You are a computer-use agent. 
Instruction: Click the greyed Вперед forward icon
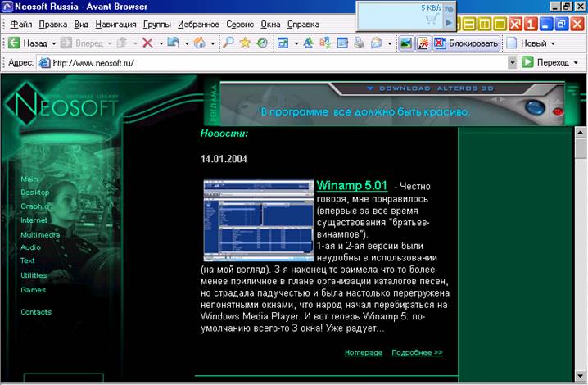pyautogui.click(x=66, y=43)
